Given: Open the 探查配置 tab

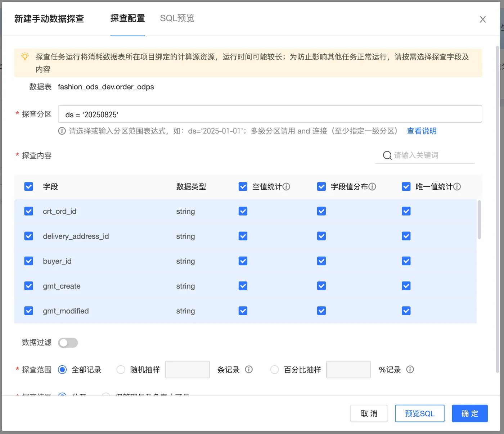Looking at the screenshot, I should (127, 18).
